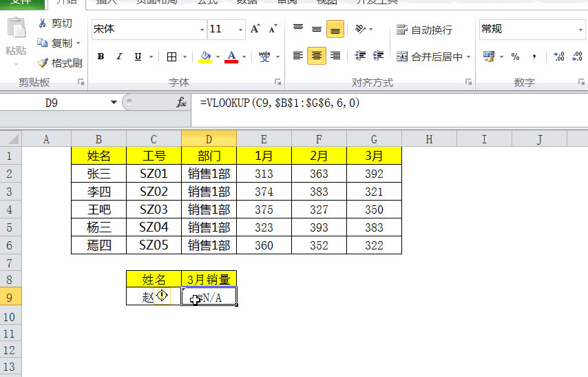Open the font color dropdown arrow
This screenshot has height=377, width=588.
coord(244,57)
